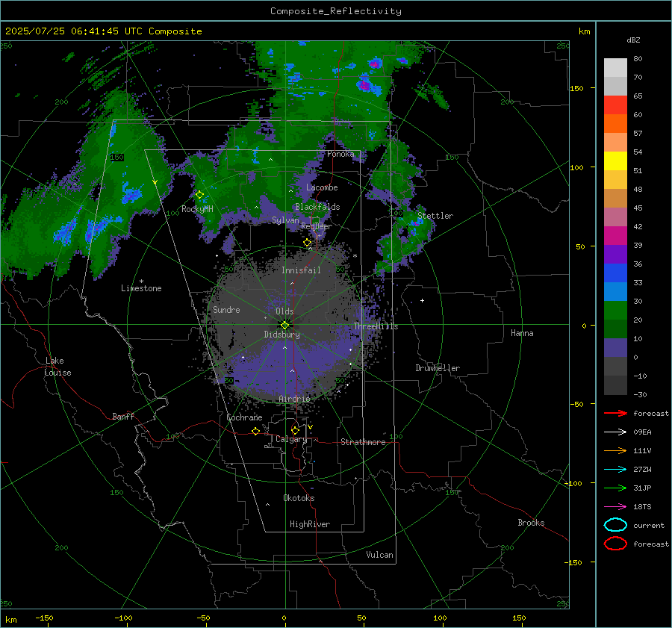Click yellow diamond marker beside RockyMH
The height and width of the screenshot is (628, 672).
pyautogui.click(x=199, y=195)
